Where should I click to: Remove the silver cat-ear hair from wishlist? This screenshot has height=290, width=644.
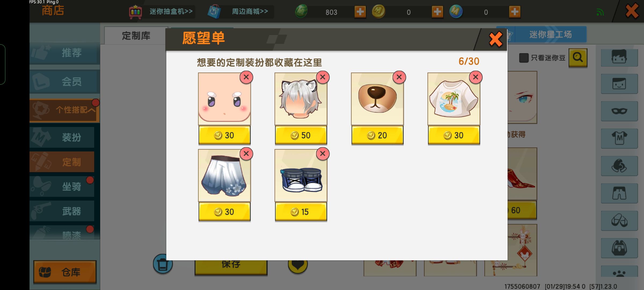coord(323,77)
